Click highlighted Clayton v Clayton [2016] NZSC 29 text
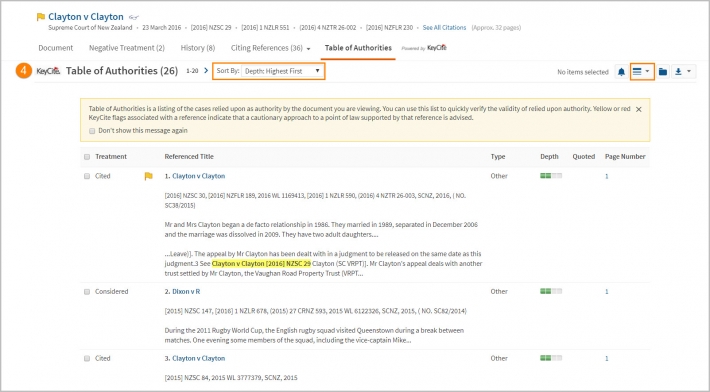Viewport: 710px width, 392px height. coord(261,263)
